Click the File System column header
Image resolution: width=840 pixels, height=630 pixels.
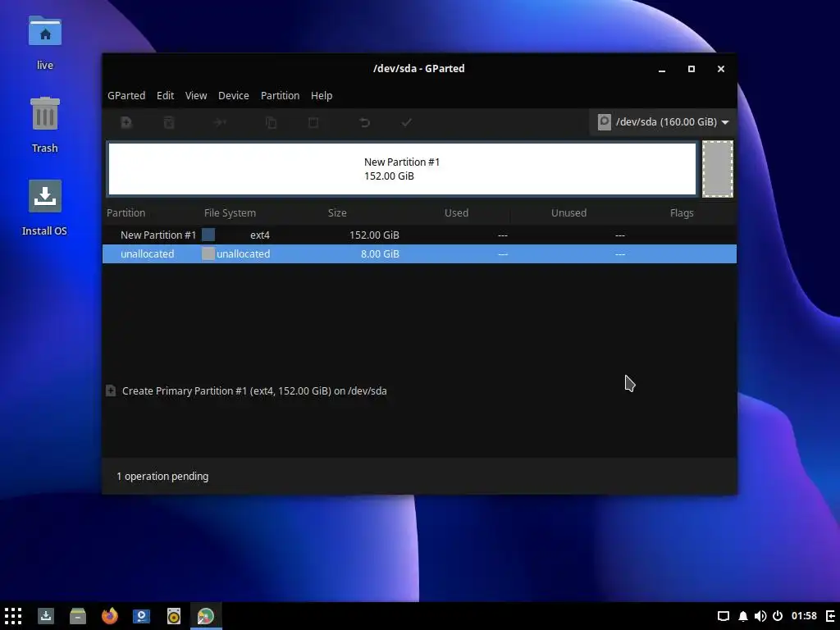coord(230,212)
